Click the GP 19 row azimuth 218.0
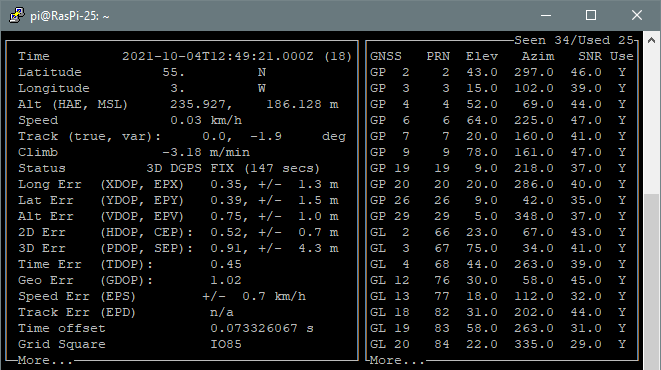 pos(534,169)
